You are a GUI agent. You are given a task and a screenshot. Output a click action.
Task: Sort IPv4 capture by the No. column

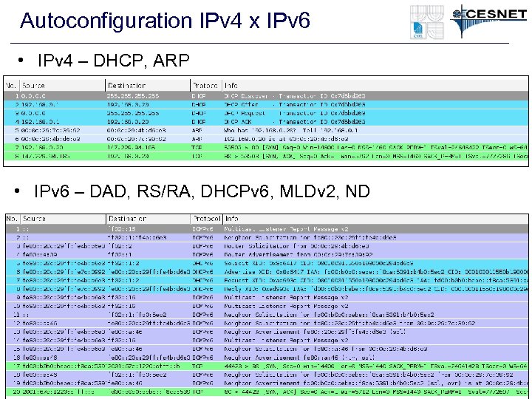(x=11, y=86)
